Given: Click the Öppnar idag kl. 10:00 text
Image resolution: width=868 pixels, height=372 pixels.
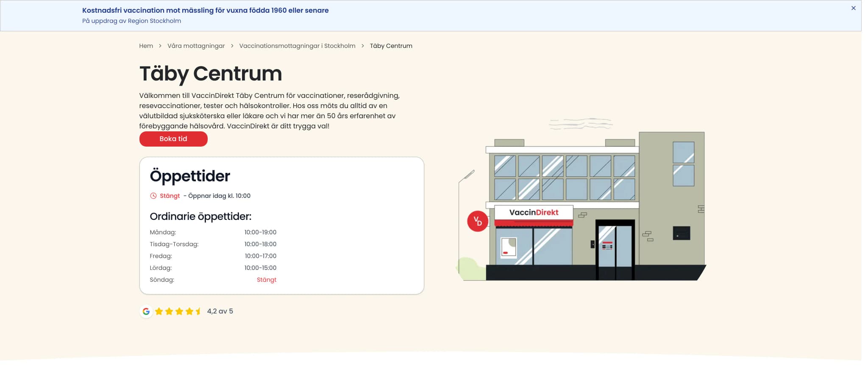Looking at the screenshot, I should tap(219, 196).
